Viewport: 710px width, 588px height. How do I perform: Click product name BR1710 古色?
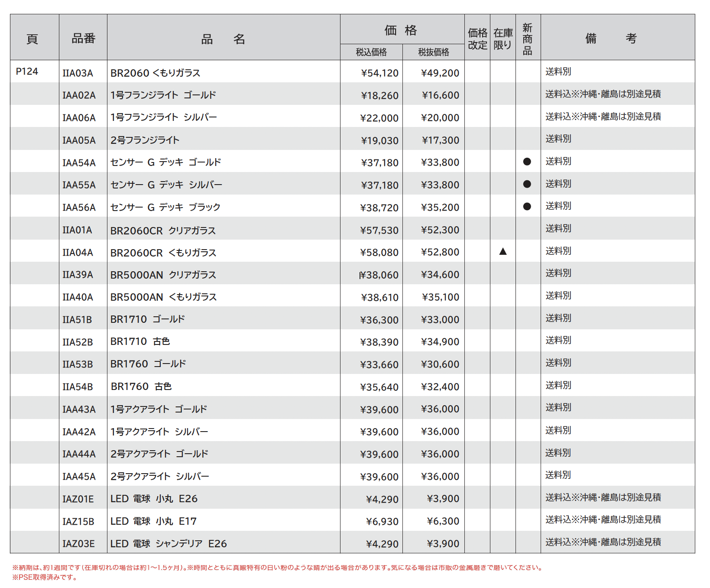140,341
